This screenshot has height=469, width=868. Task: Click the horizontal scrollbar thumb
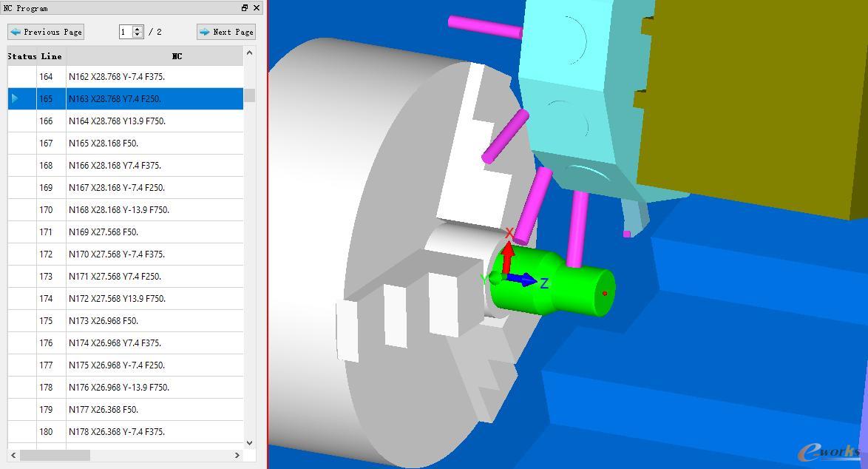click(x=55, y=455)
